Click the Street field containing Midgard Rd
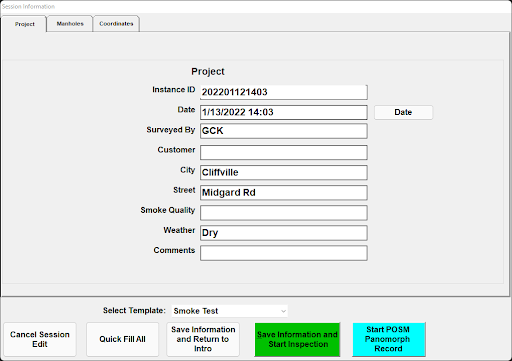The image size is (512, 361). (284, 193)
